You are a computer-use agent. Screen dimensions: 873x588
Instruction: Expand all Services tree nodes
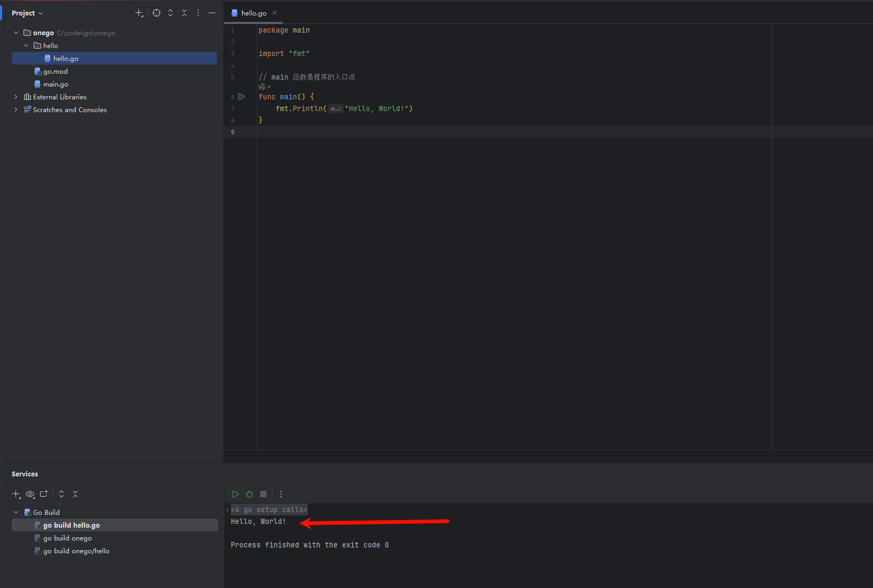61,494
